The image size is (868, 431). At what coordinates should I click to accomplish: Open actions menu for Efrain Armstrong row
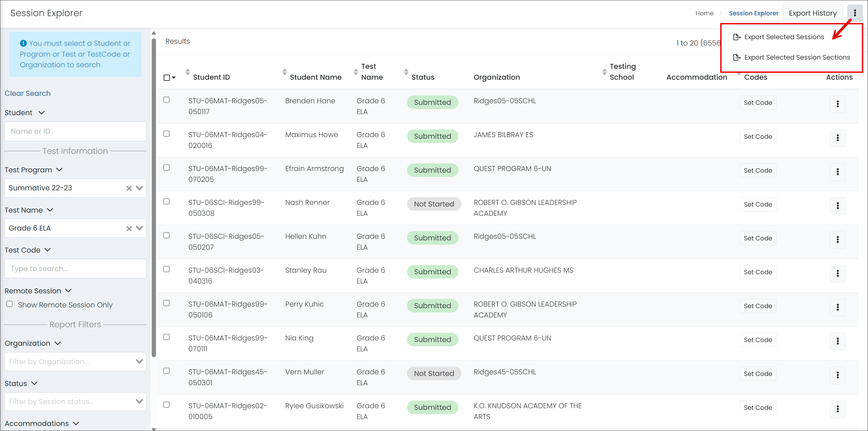pos(838,172)
